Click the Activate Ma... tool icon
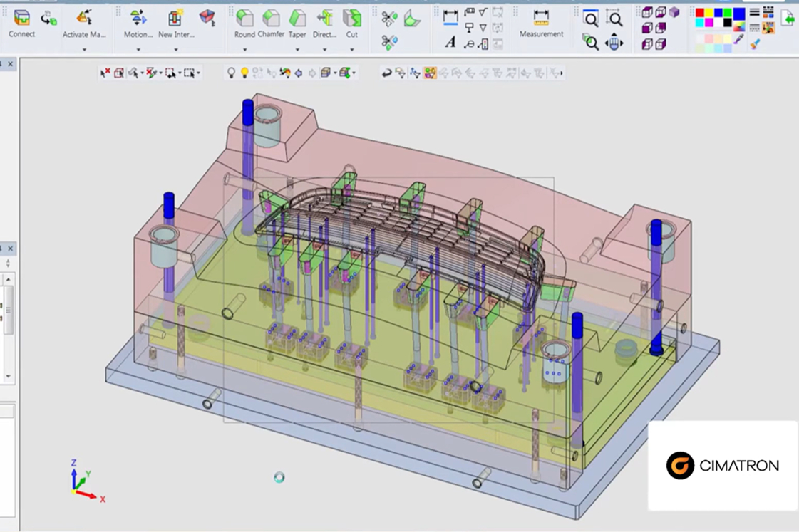Image resolution: width=799 pixels, height=532 pixels. 84,19
